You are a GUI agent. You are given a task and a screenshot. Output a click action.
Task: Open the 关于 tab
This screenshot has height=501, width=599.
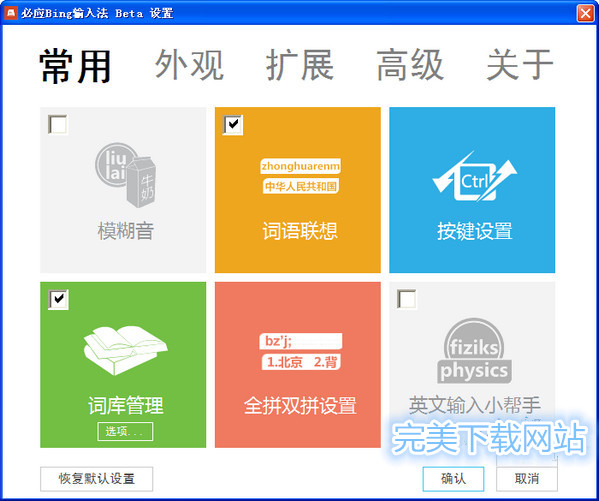(x=520, y=65)
